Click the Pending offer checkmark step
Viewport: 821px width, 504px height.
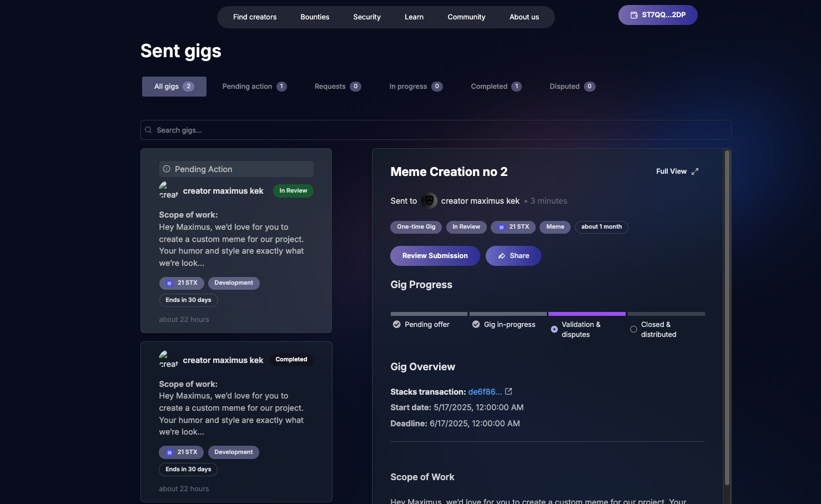click(x=396, y=325)
